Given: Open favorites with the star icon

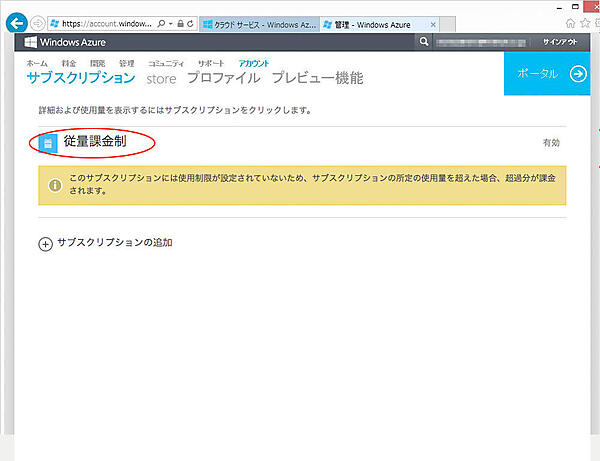Looking at the screenshot, I should click(x=585, y=23).
